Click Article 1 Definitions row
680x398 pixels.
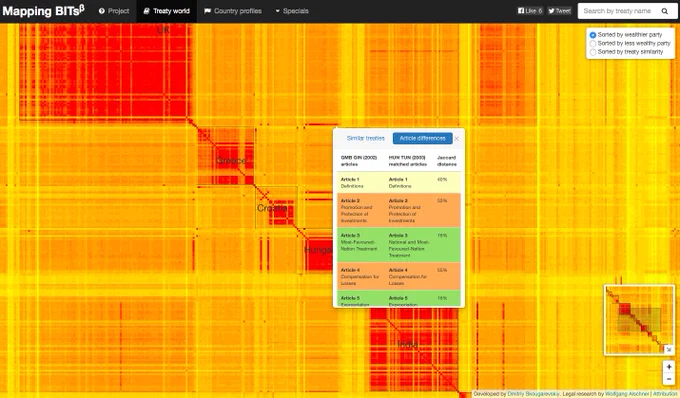click(x=399, y=183)
